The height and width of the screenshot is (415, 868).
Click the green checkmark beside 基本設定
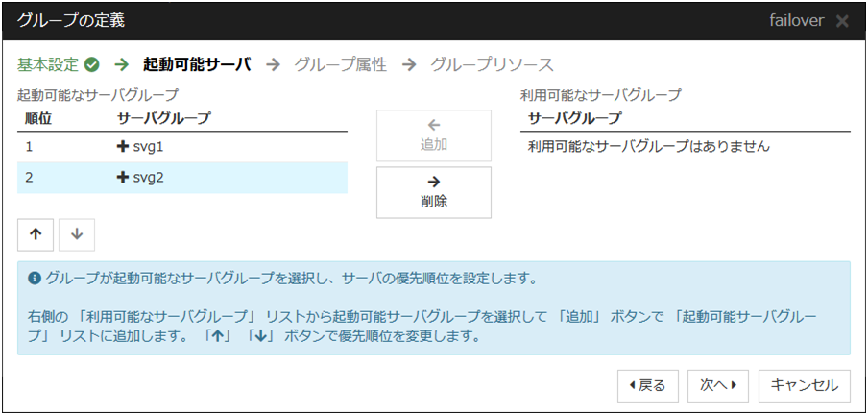(x=92, y=65)
